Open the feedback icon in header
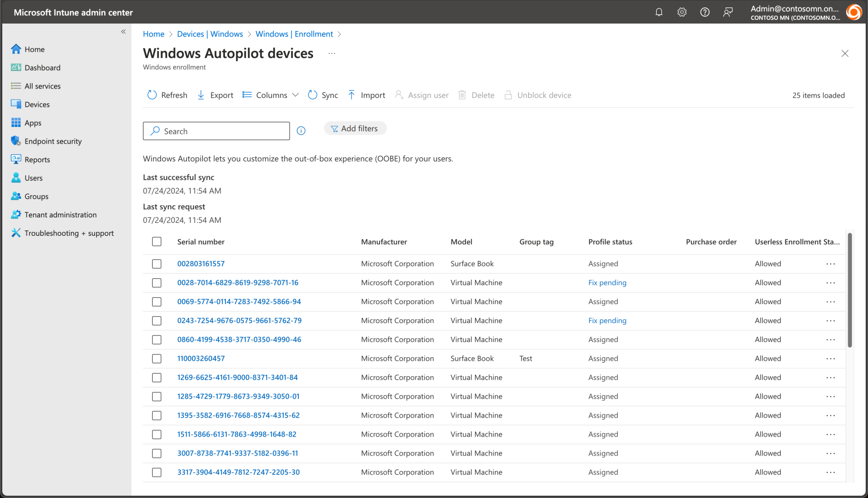Image resolution: width=868 pixels, height=498 pixels. (728, 12)
